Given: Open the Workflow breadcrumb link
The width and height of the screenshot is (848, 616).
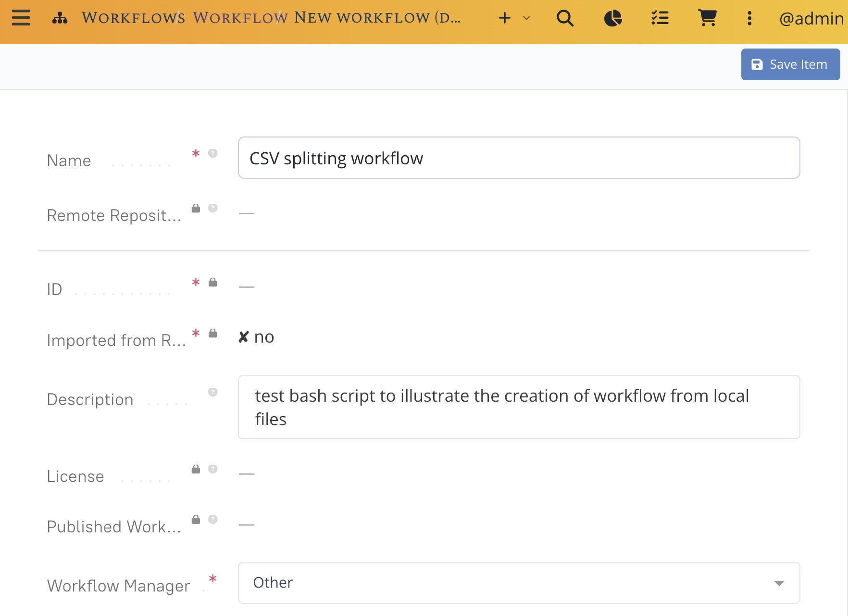Looking at the screenshot, I should (240, 18).
